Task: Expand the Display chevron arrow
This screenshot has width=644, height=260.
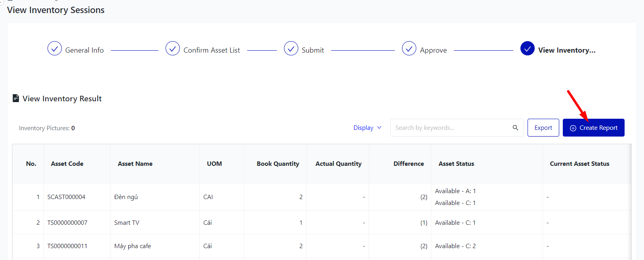Action: tap(379, 127)
